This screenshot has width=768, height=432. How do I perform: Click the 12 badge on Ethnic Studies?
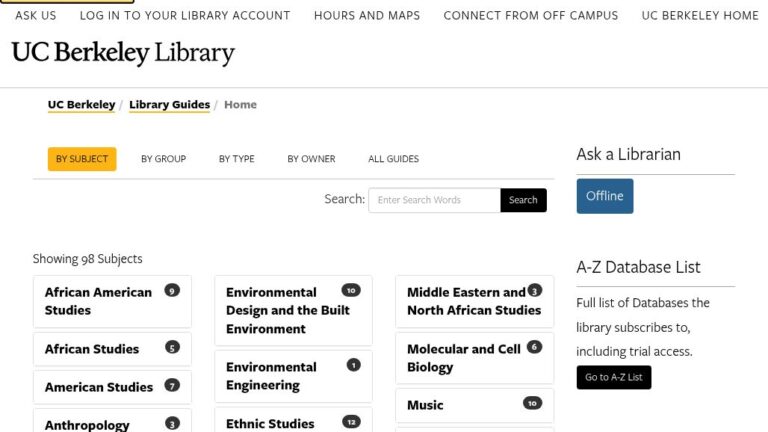(x=351, y=422)
